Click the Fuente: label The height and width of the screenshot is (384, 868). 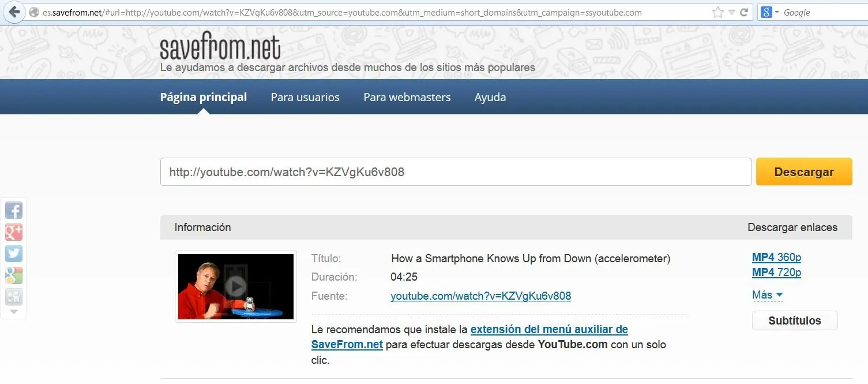pos(329,296)
